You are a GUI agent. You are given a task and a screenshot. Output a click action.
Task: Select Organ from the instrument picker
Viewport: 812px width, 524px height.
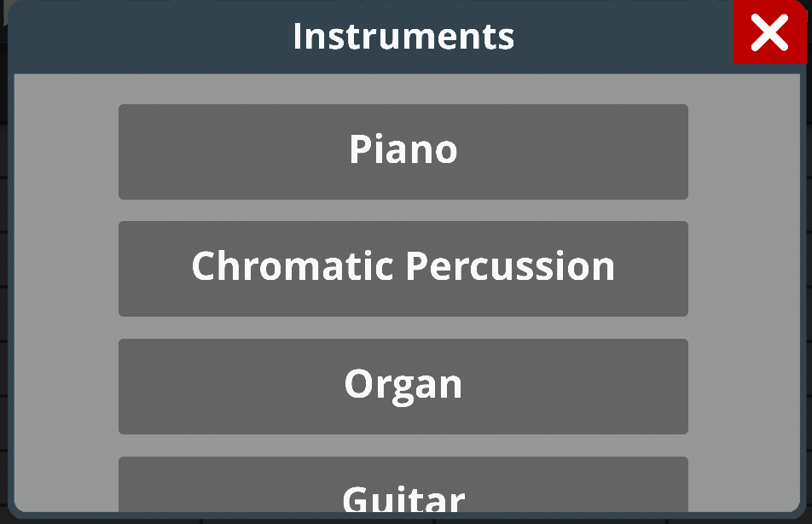coord(403,386)
